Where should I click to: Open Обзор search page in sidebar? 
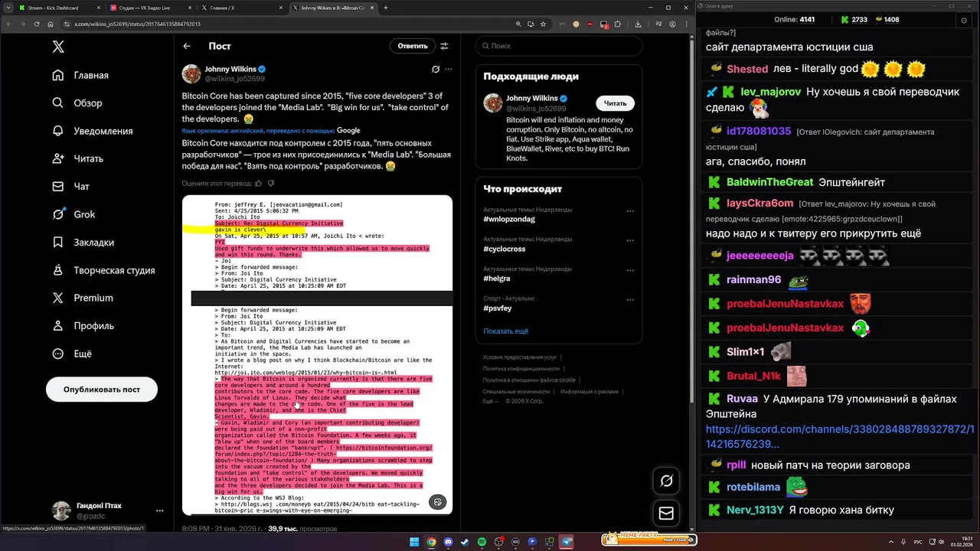[77, 103]
